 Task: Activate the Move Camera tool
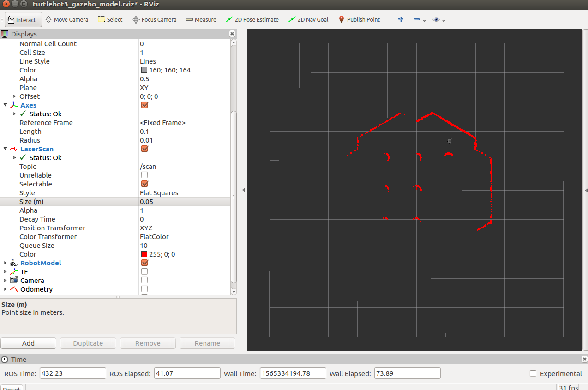(66, 19)
